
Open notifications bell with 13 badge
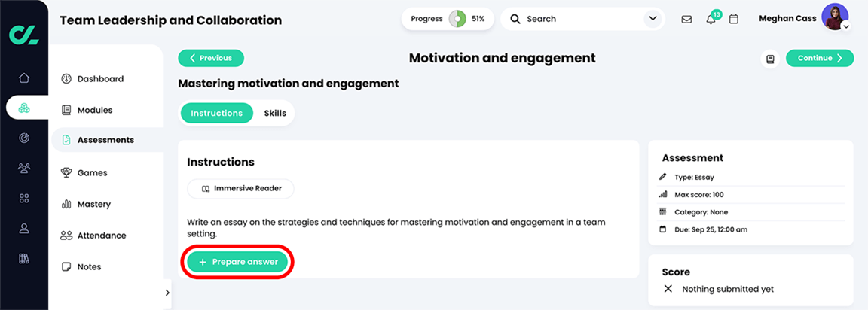(712, 18)
